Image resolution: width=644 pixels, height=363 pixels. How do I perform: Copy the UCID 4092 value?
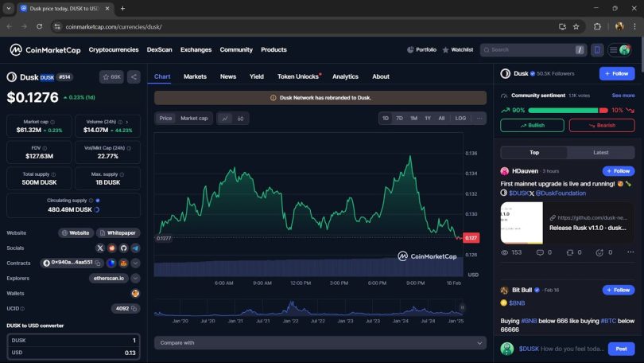tap(134, 308)
